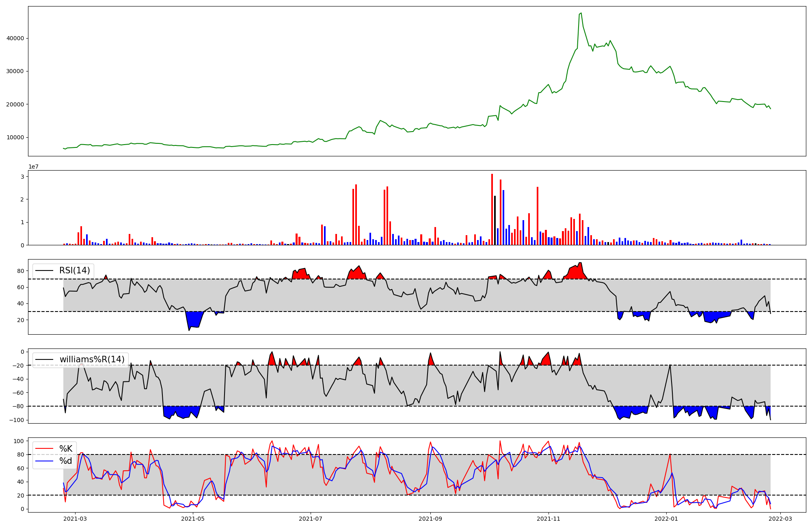Viewport: 812px width, 528px height.
Task: Click the tallest red volume bar
Action: 492,209
